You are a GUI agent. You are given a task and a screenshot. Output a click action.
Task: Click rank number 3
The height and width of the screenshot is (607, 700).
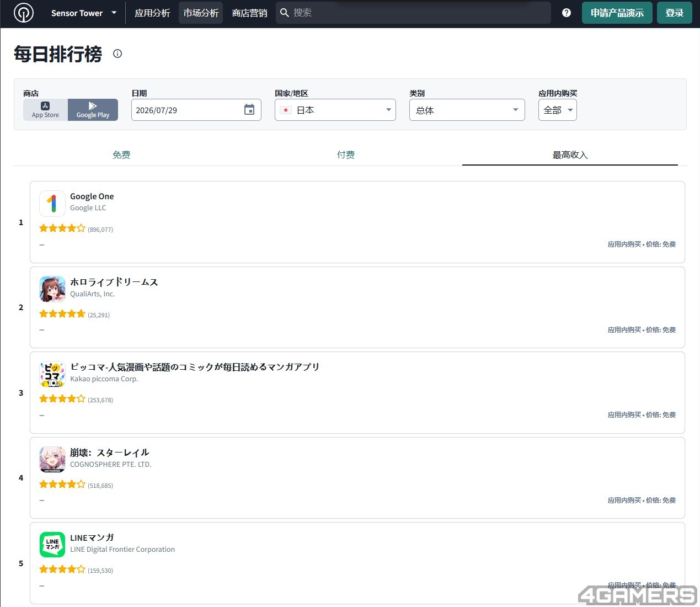coord(21,393)
